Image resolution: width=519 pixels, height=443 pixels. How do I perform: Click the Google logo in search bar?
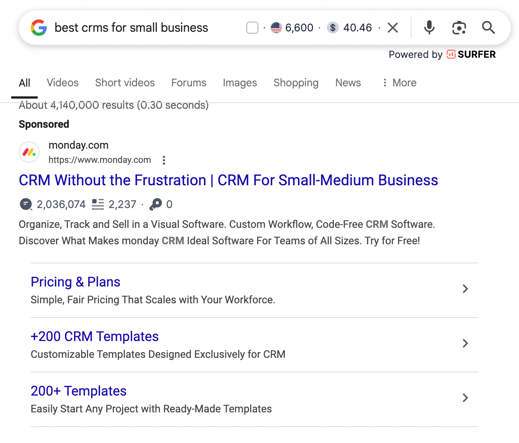click(39, 28)
